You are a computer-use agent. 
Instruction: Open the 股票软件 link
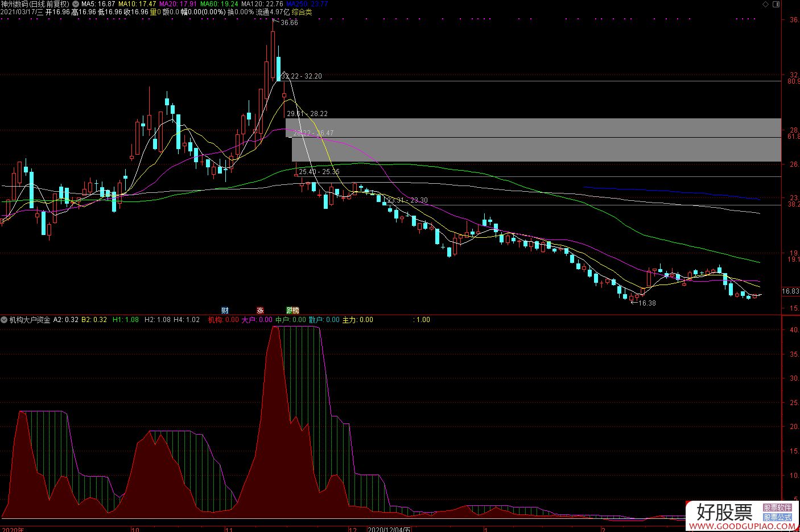click(x=777, y=508)
